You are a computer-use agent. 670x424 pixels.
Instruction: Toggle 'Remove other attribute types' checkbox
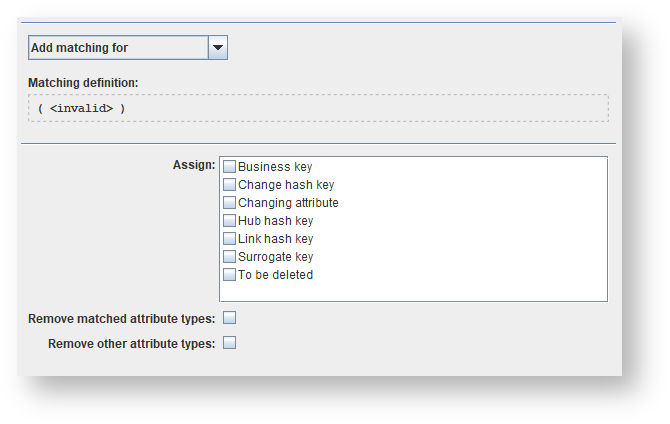tap(229, 343)
